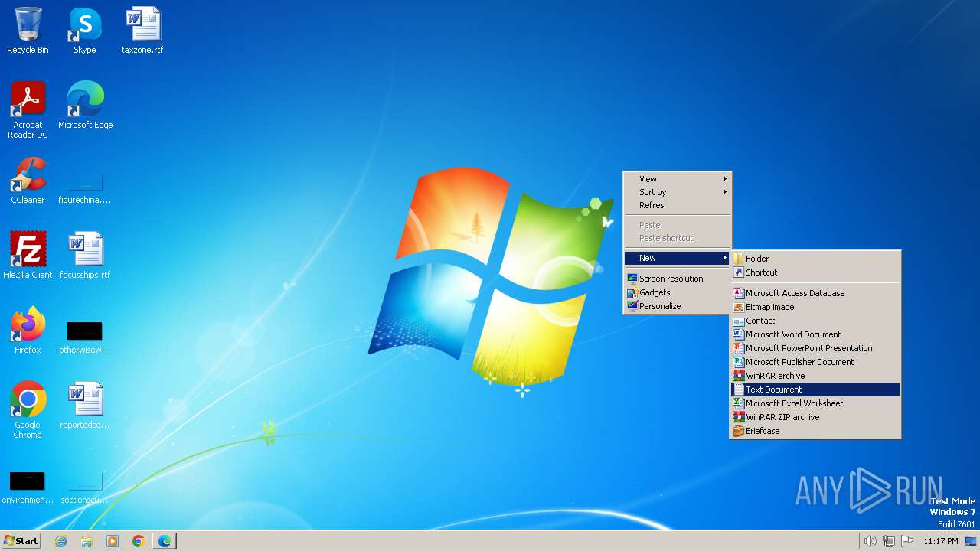The height and width of the screenshot is (551, 980).
Task: Select the Firefox desktop shortcut
Action: (28, 331)
